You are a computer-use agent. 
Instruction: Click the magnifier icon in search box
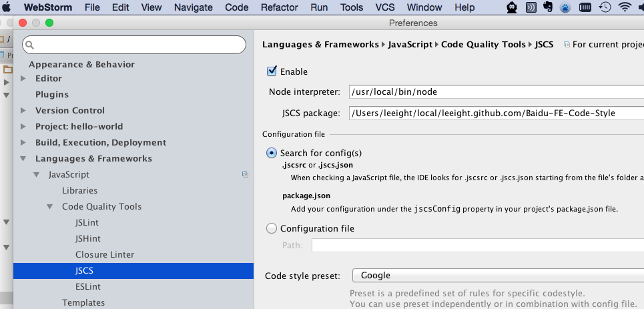[x=31, y=45]
